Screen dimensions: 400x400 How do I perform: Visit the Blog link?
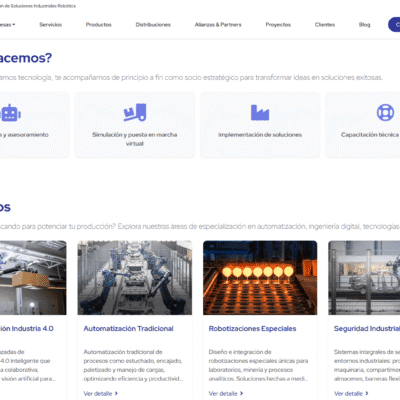pyautogui.click(x=364, y=25)
